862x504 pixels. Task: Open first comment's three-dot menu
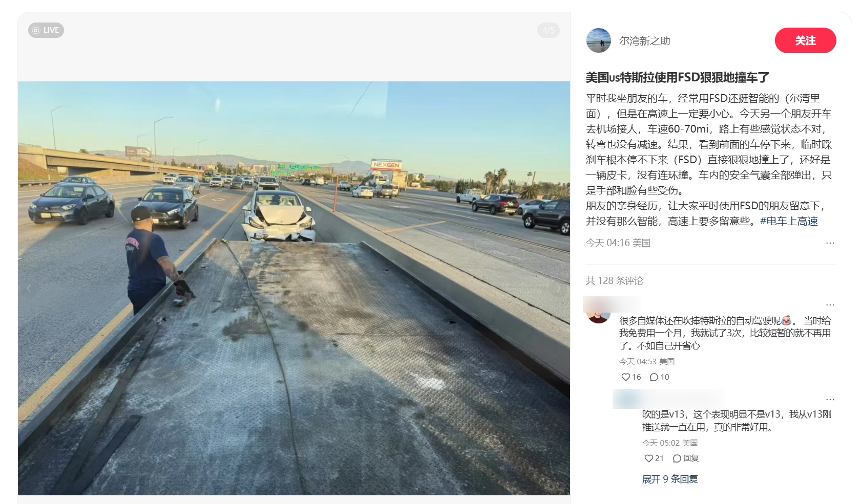830,305
